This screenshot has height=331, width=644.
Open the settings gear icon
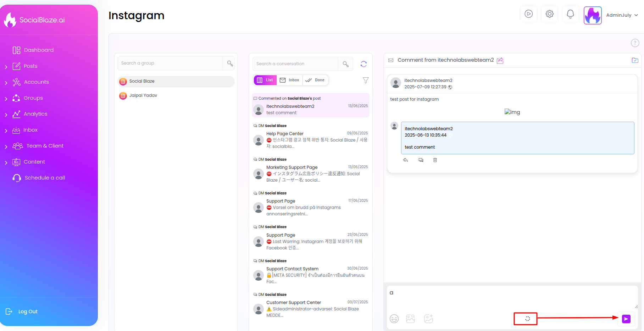coord(550,14)
